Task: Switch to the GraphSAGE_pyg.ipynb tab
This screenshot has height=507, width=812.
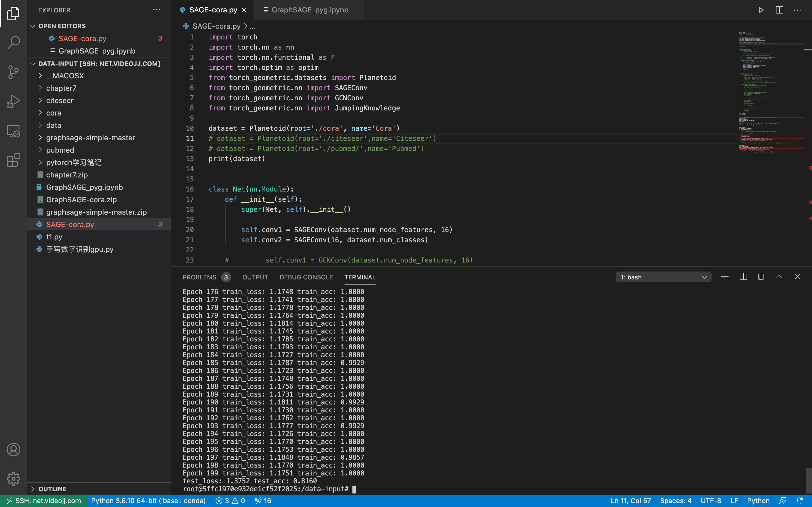Action: [309, 10]
